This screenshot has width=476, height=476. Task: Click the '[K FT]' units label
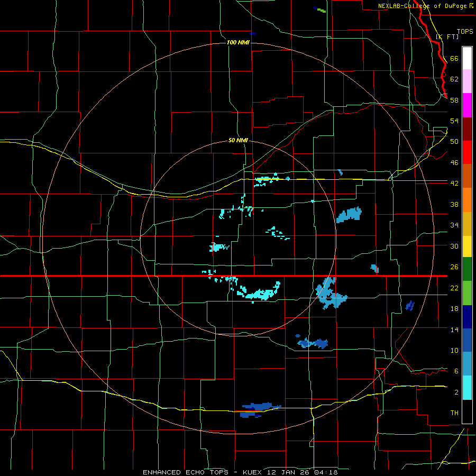pyautogui.click(x=447, y=36)
